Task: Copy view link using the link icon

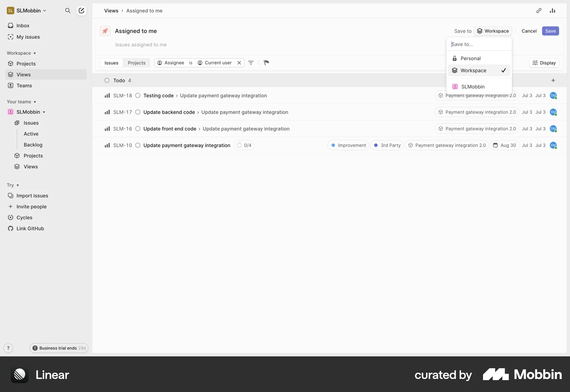Action: pos(539,11)
